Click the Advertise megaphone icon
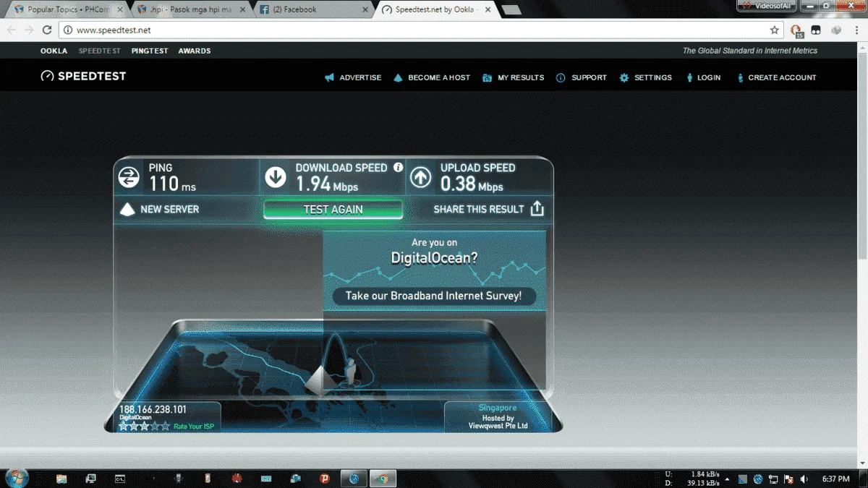 tap(329, 77)
